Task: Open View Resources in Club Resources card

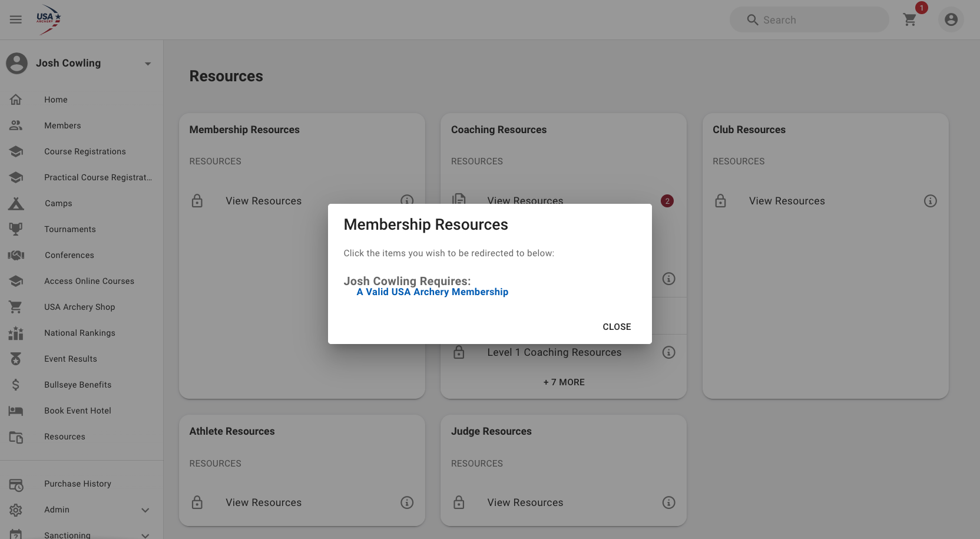Action: (787, 201)
